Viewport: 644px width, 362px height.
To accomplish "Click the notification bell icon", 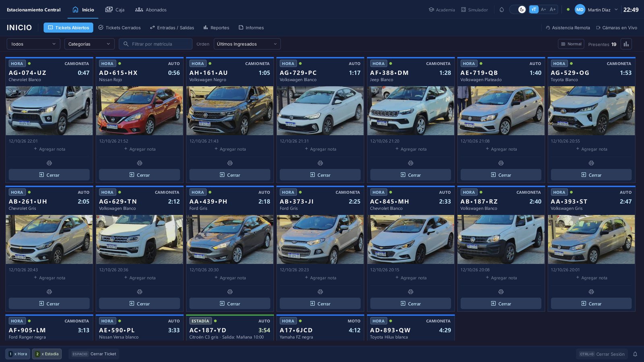I will 635,354.
